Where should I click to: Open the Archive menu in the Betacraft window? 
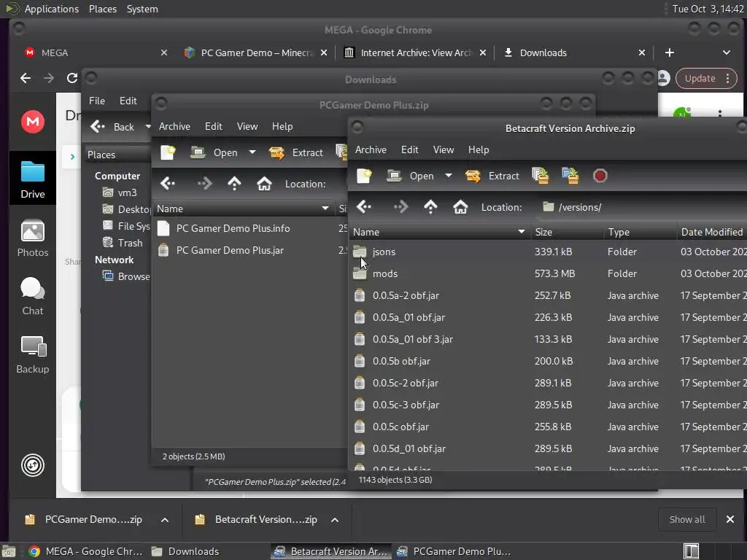tap(371, 149)
